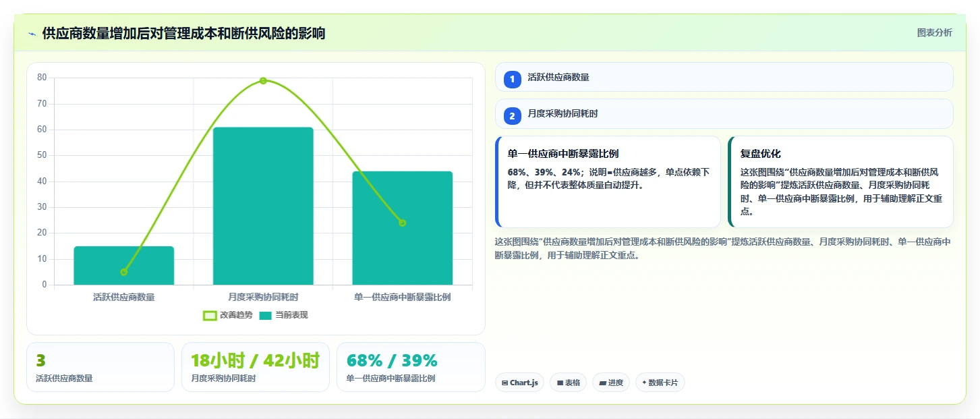Click the text 68%、39%、24% in the card
The width and height of the screenshot is (980, 419).
pos(546,172)
